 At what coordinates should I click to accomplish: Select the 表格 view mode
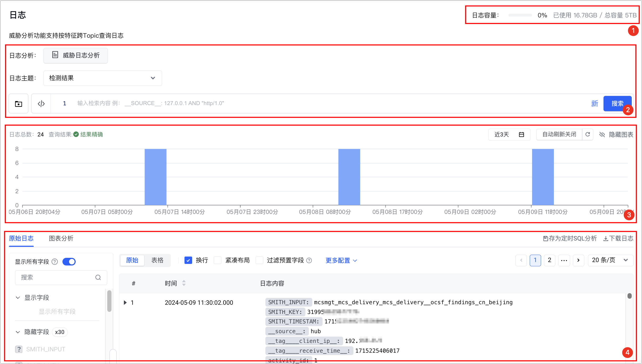tap(157, 260)
